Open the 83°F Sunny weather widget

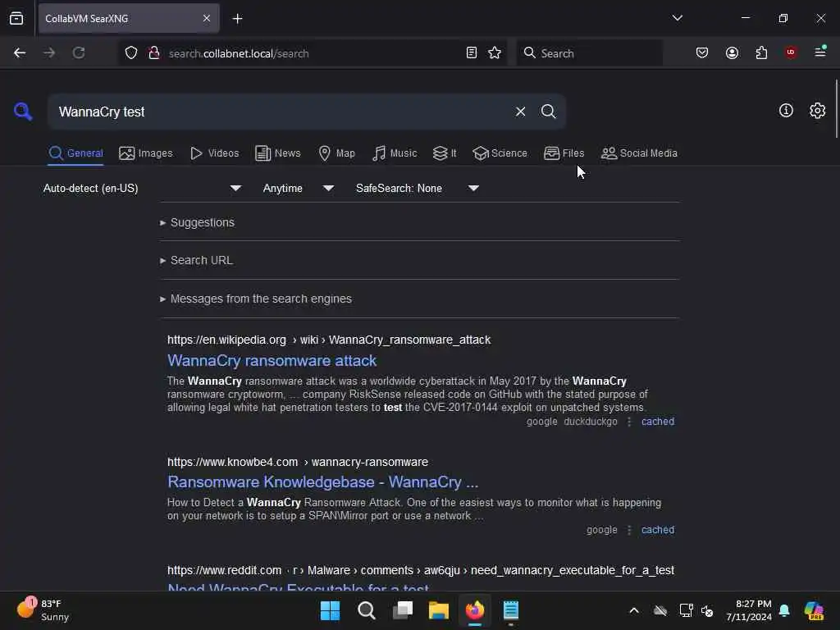(43, 610)
